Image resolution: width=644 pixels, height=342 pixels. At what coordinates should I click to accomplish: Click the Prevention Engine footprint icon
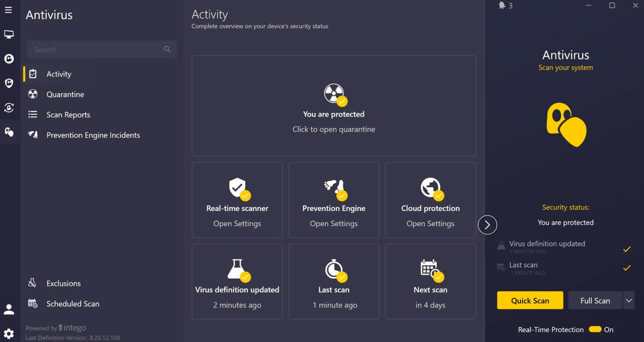[334, 186]
